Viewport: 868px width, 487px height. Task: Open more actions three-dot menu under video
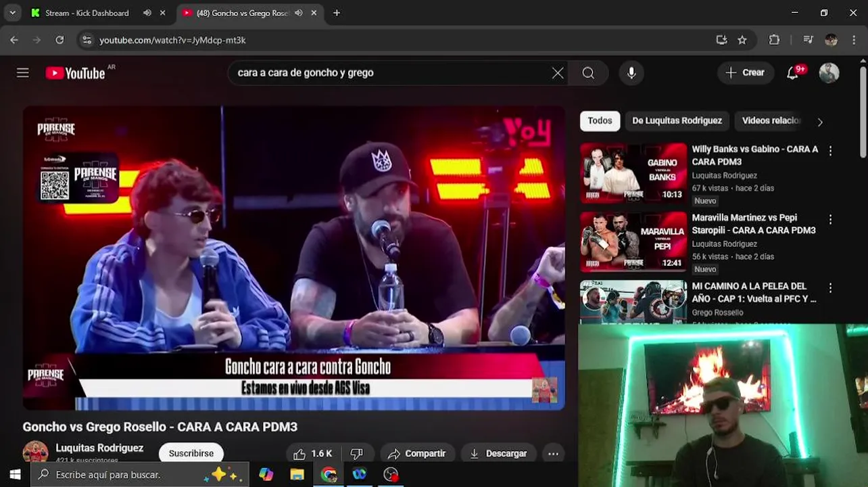[553, 453]
